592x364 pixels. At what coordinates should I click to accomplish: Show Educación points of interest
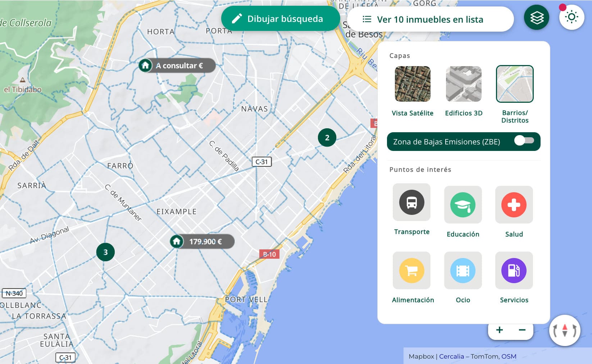[463, 205]
